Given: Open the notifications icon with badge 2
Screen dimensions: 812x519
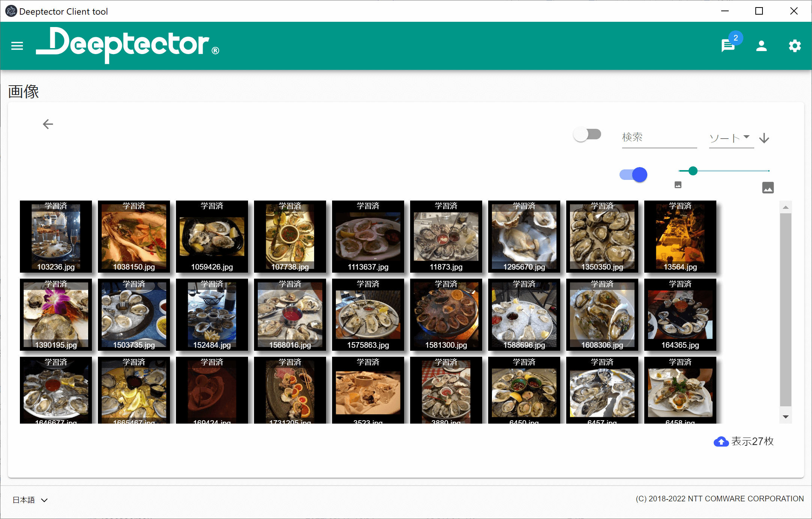Looking at the screenshot, I should click(x=728, y=46).
